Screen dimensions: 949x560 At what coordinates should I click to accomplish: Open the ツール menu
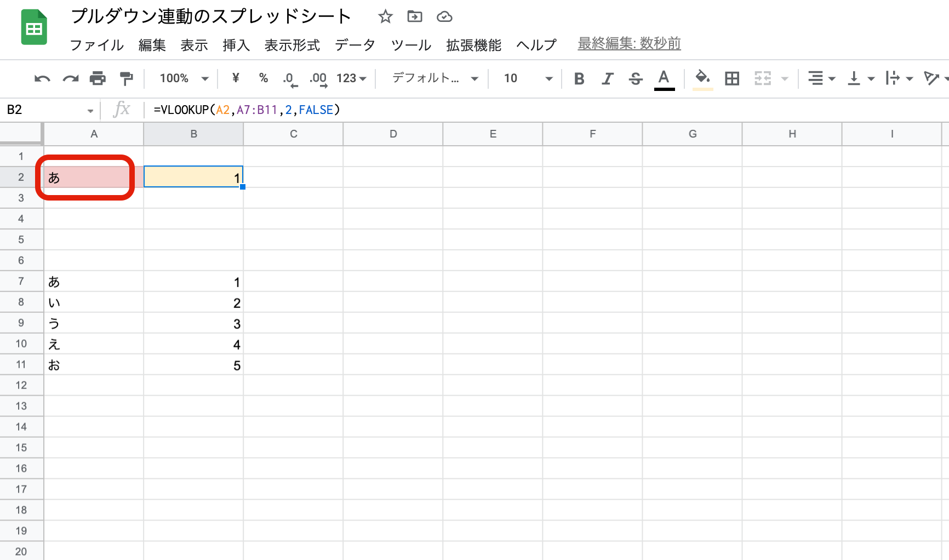[411, 45]
